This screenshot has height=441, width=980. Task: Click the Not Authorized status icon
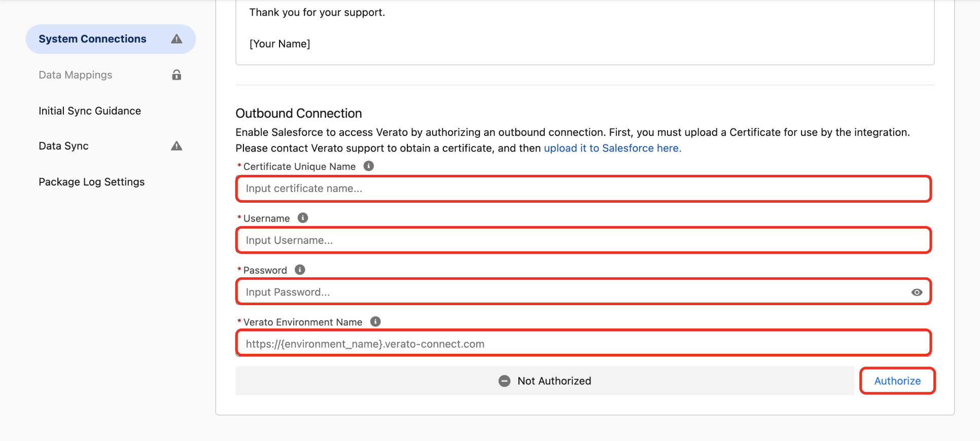click(504, 381)
